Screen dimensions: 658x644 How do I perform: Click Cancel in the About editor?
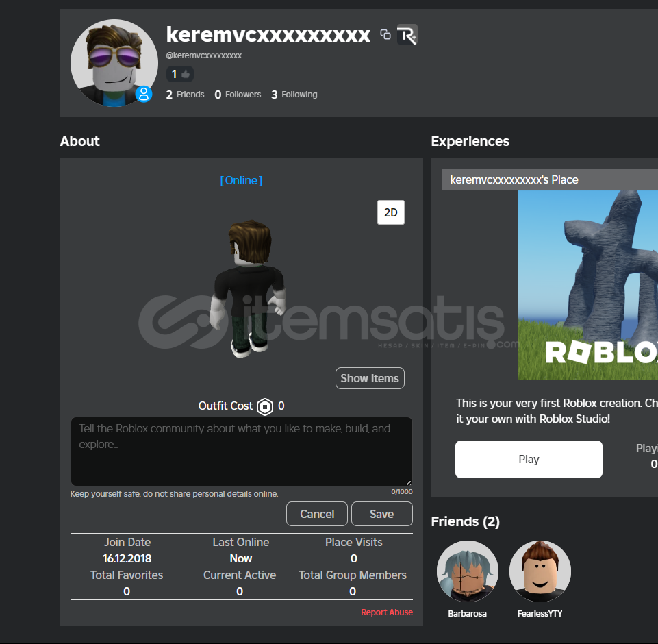click(317, 514)
